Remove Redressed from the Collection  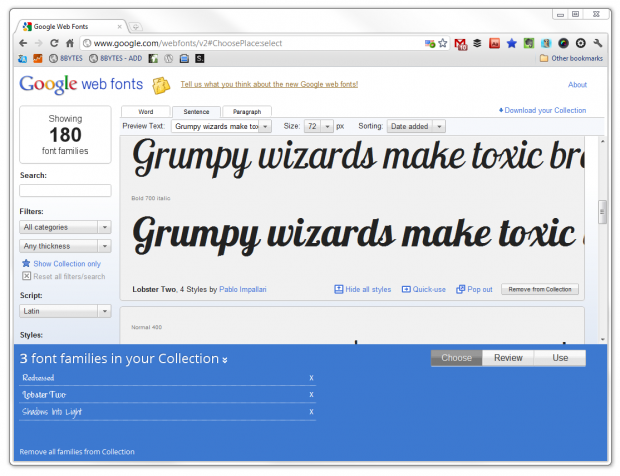[311, 378]
